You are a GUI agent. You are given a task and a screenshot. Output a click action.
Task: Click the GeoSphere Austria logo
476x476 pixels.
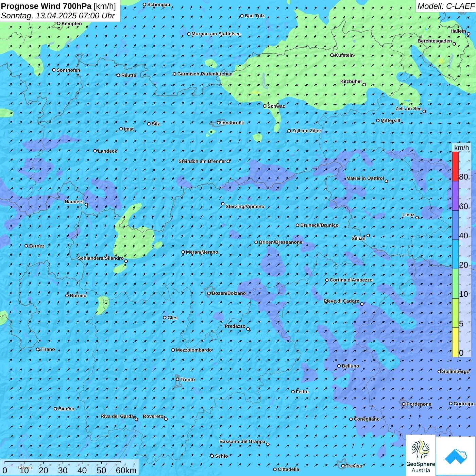[x=421, y=455]
